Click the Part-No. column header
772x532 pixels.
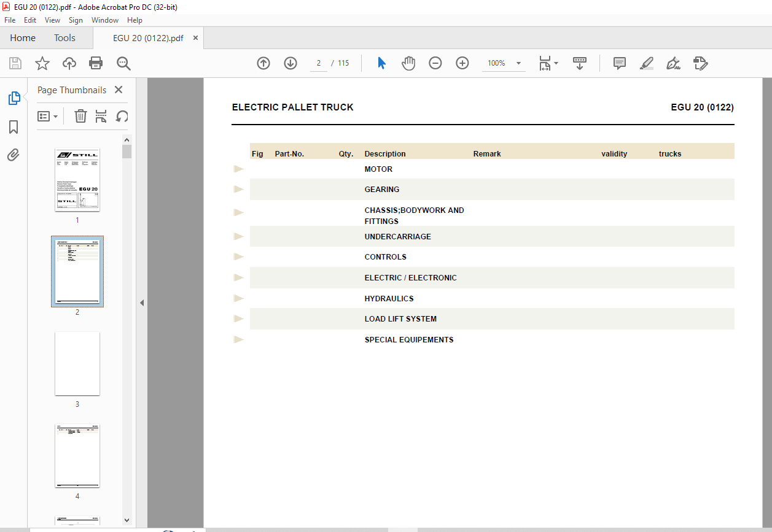pyautogui.click(x=289, y=154)
